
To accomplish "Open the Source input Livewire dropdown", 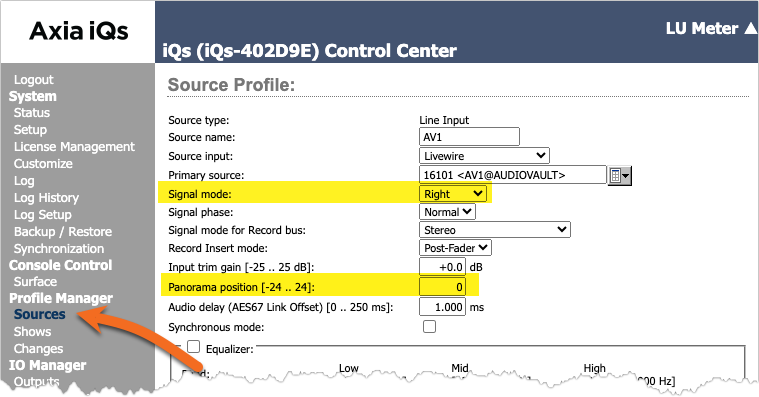I will pos(484,156).
